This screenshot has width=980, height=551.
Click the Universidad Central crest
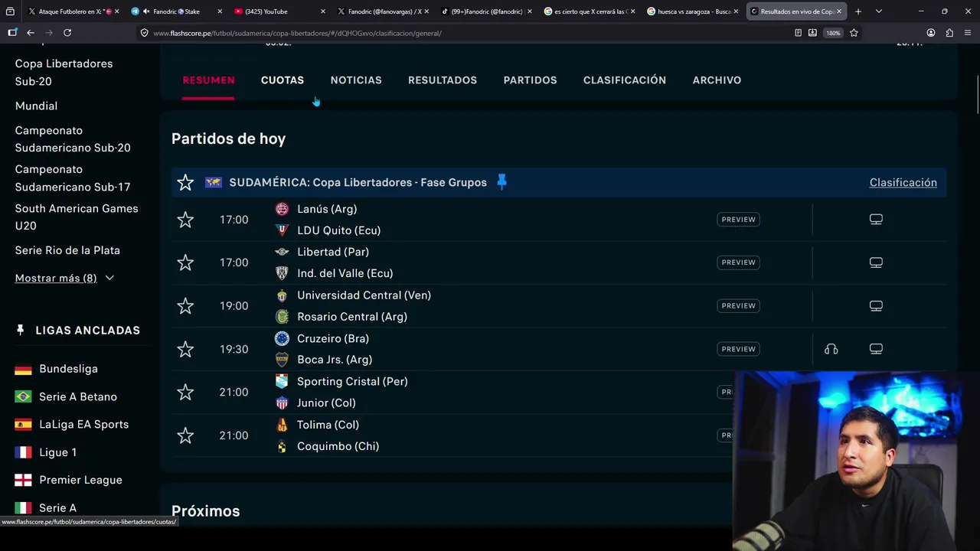(x=282, y=295)
